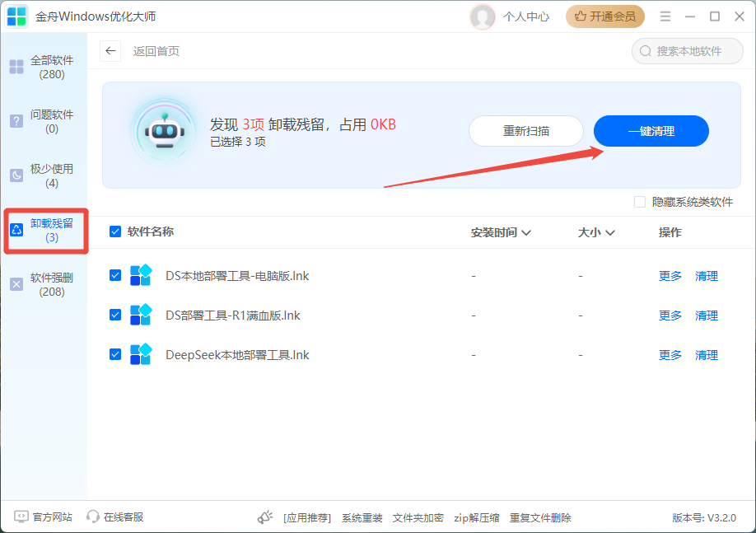Click 返回首页 link

[x=156, y=51]
